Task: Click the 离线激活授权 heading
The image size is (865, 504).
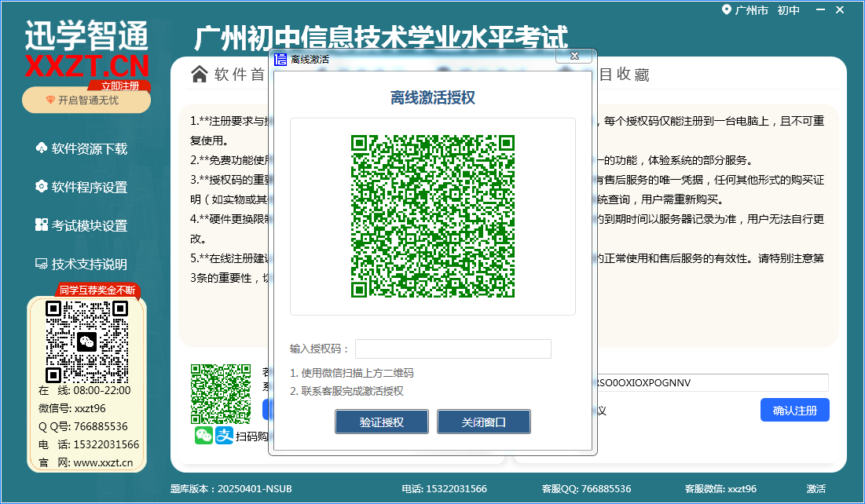Action: pos(432,97)
